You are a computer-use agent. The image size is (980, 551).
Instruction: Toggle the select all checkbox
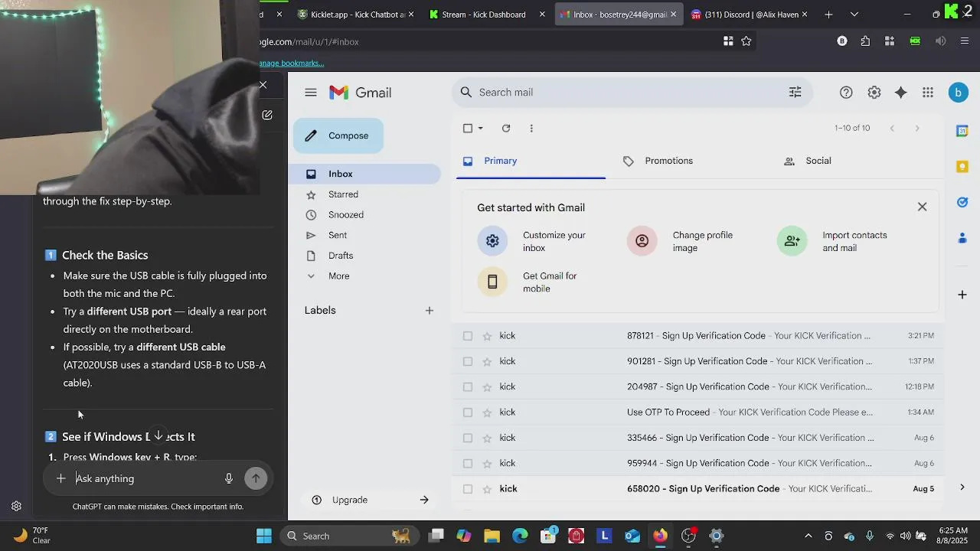pos(468,129)
